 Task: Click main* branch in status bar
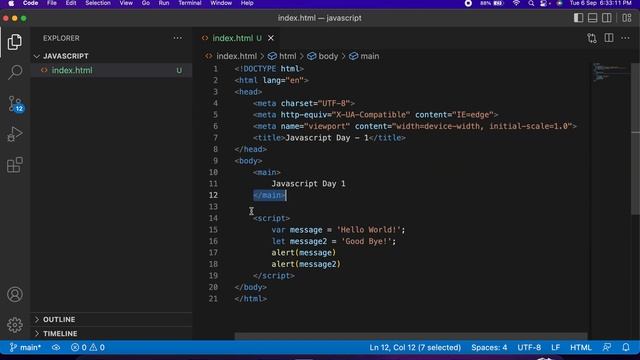[x=25, y=347]
